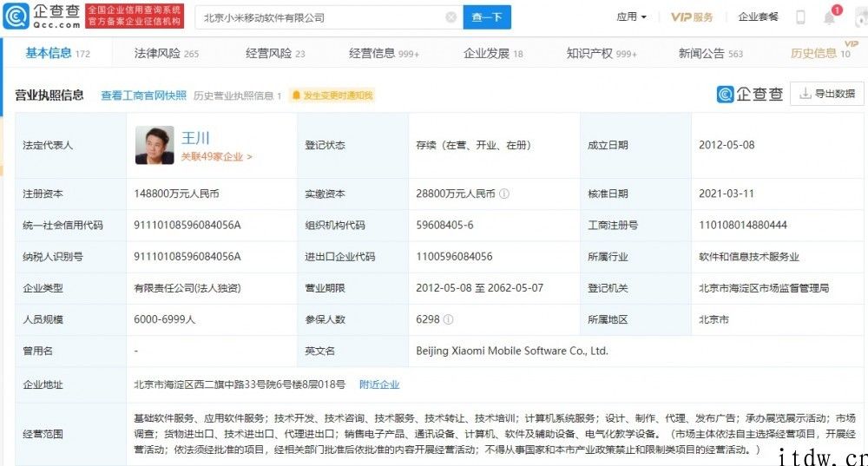Open 历史营业执照信息 link
This screenshot has width=868, height=466.
(x=238, y=95)
